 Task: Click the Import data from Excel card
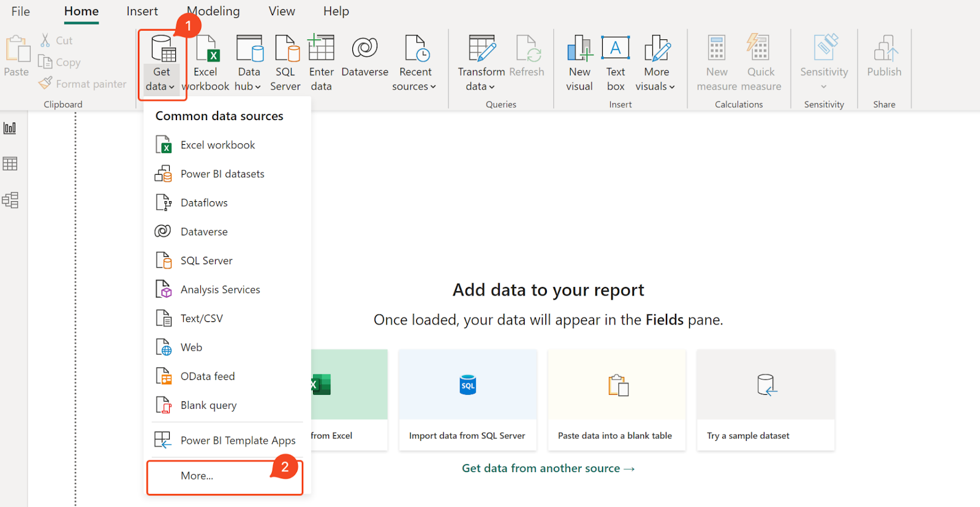[x=349, y=400]
